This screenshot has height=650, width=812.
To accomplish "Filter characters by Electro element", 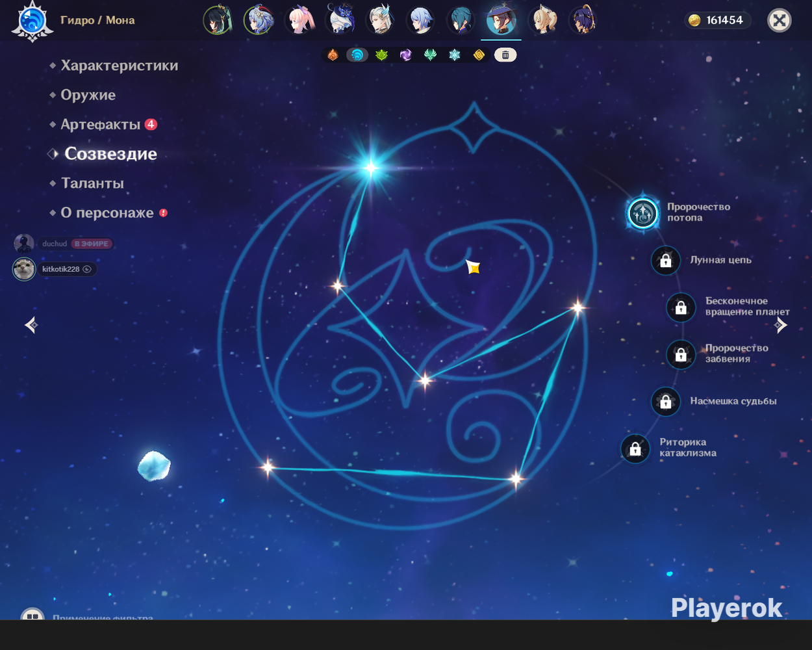I will pyautogui.click(x=406, y=55).
